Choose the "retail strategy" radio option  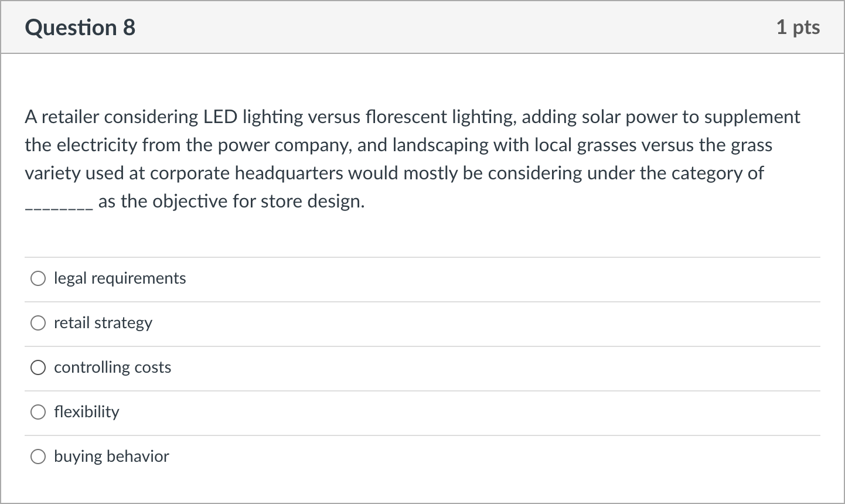(x=38, y=323)
